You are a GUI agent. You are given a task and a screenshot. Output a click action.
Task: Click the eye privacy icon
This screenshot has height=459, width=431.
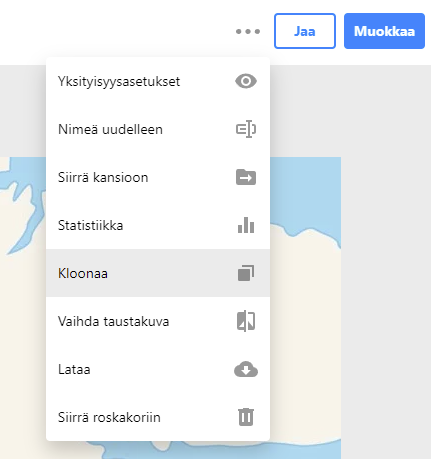[x=246, y=81]
